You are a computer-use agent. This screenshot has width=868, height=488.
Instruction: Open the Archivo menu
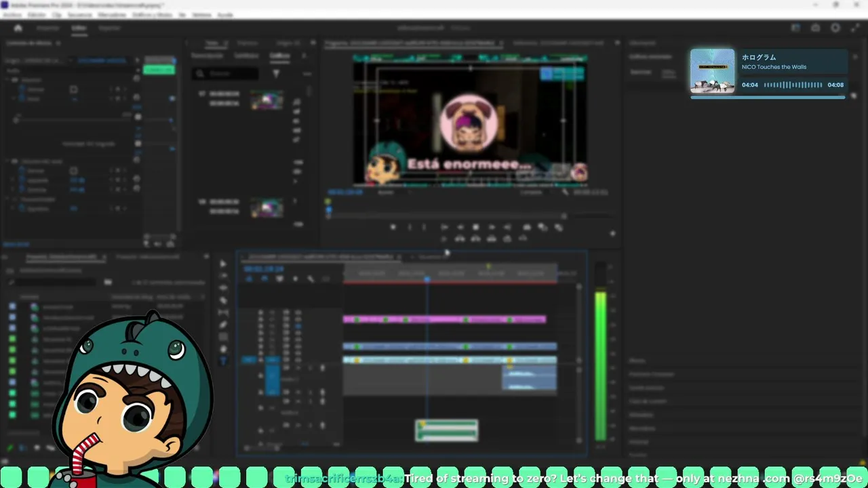pyautogui.click(x=12, y=14)
